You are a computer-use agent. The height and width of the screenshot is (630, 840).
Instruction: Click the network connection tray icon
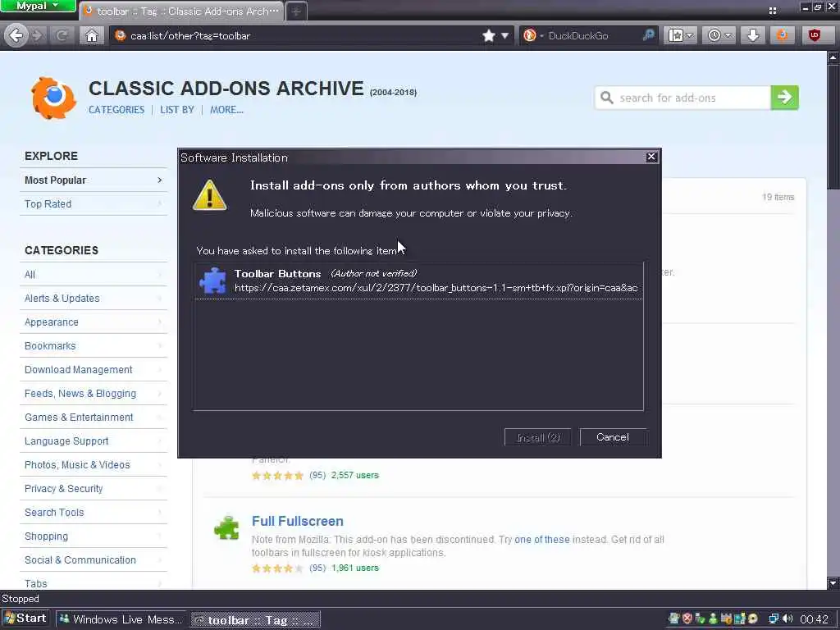(x=774, y=619)
